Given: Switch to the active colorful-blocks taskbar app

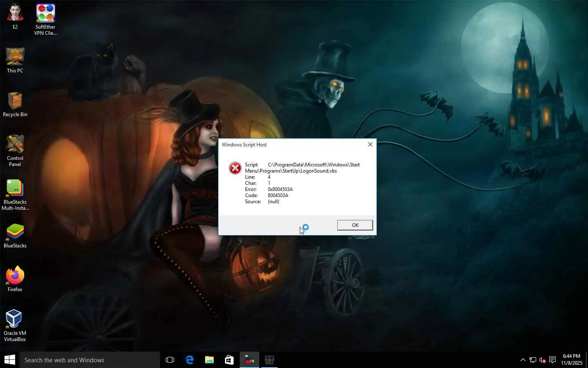Looking at the screenshot, I should [249, 360].
